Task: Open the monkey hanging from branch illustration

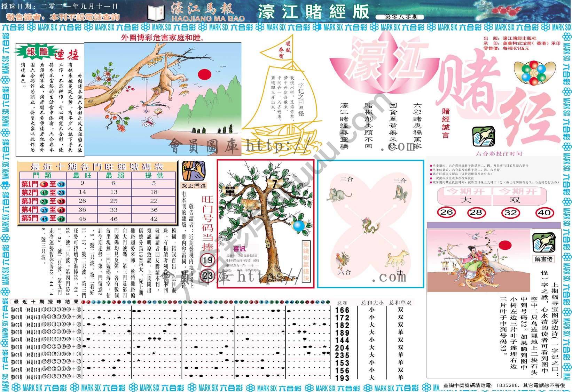Action: pyautogui.click(x=163, y=99)
